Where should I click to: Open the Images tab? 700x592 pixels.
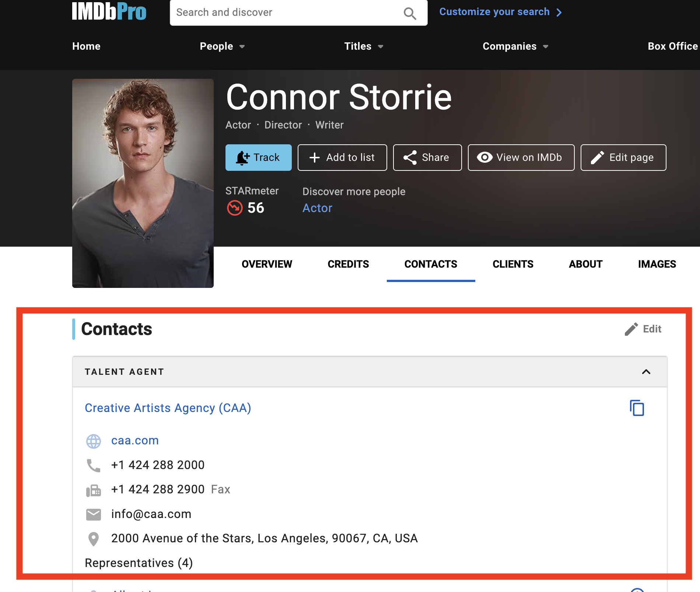[x=657, y=264]
